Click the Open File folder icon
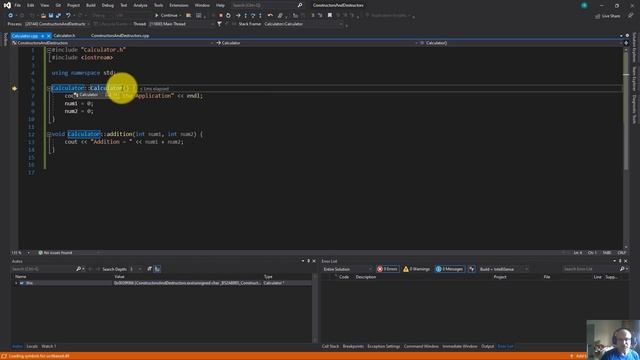Image resolution: width=640 pixels, height=360 pixels. click(43, 16)
